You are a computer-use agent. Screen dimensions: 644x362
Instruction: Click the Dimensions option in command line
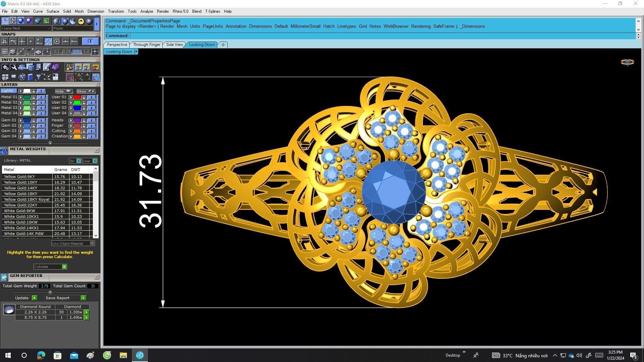(260, 26)
